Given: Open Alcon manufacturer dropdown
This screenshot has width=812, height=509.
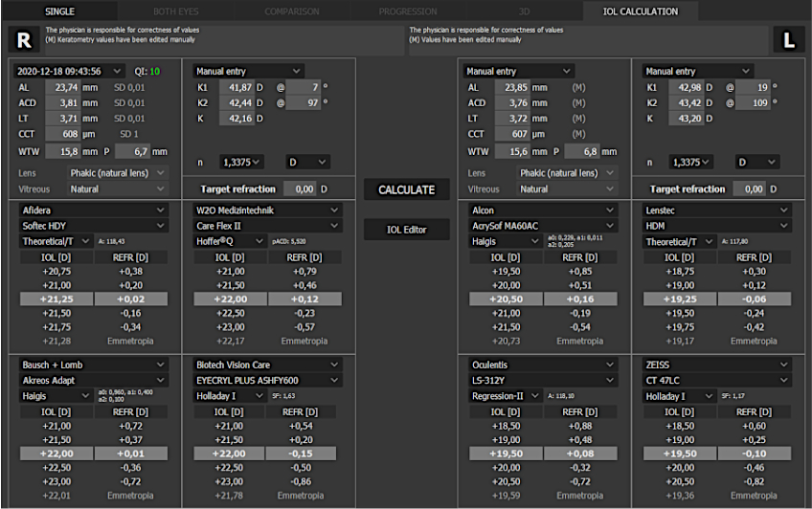Looking at the screenshot, I should point(543,210).
